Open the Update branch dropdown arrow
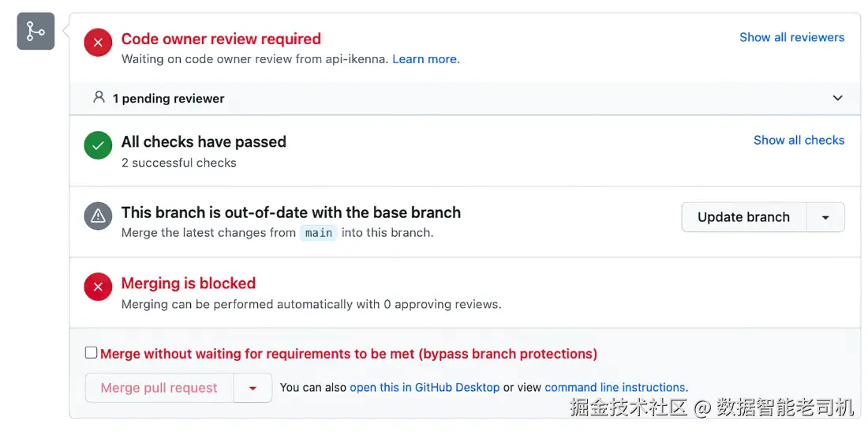 click(x=825, y=217)
